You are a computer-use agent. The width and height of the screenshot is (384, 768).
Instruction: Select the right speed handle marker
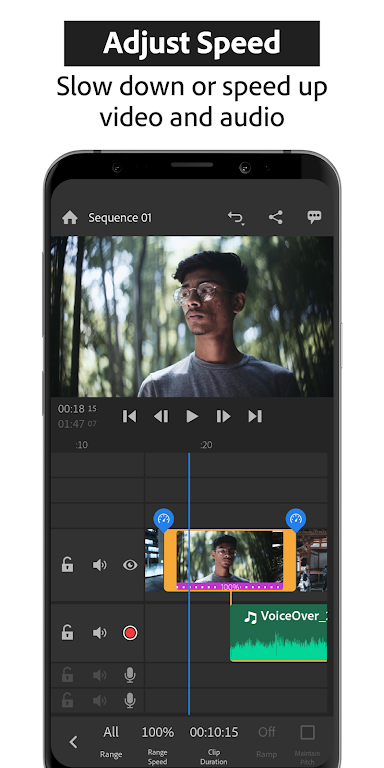pyautogui.click(x=295, y=519)
